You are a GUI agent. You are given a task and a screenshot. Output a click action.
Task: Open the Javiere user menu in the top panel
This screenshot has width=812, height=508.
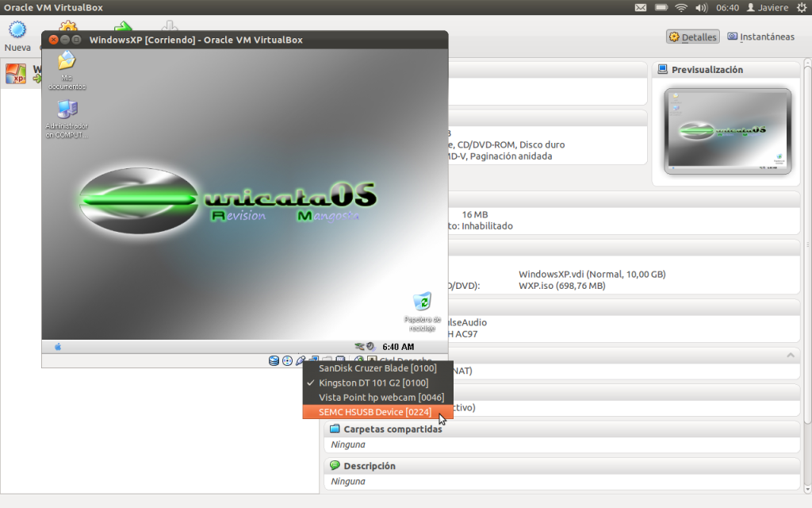[768, 8]
